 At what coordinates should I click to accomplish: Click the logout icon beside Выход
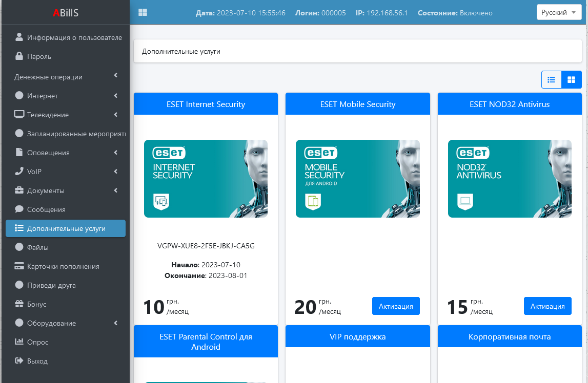tap(19, 360)
